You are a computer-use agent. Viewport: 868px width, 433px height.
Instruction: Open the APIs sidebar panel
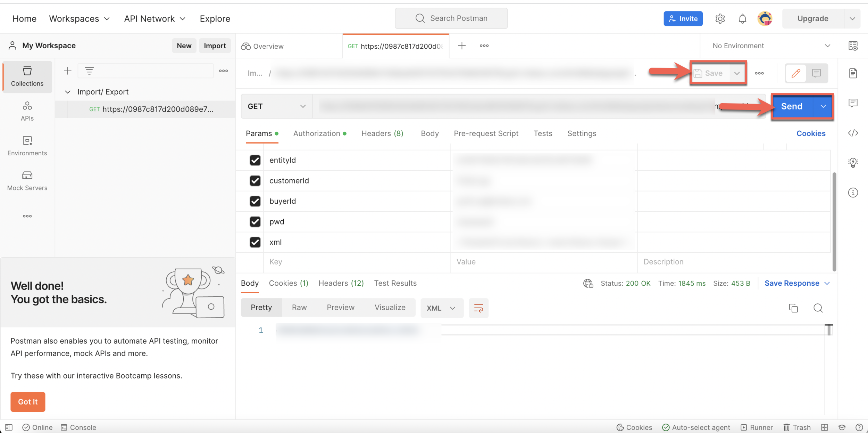point(27,111)
